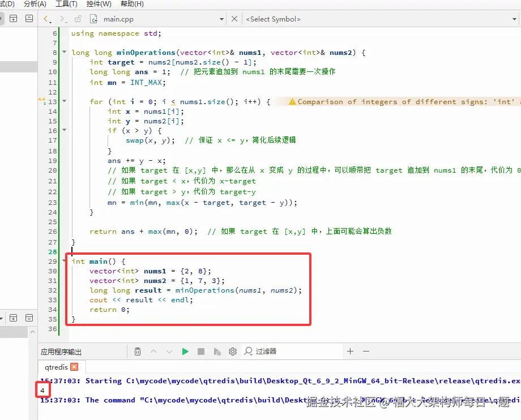The image size is (521, 420).
Task: Toggle the file write-lock icon
Action: pyautogui.click(x=78, y=19)
